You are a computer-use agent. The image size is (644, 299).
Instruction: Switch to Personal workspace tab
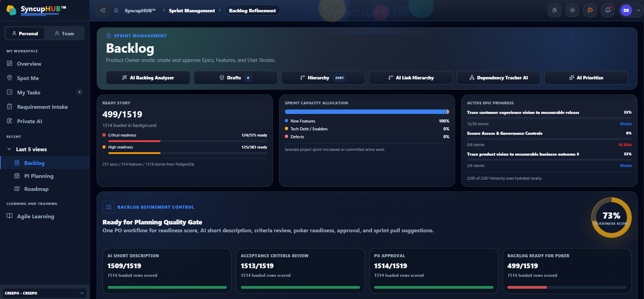point(25,34)
